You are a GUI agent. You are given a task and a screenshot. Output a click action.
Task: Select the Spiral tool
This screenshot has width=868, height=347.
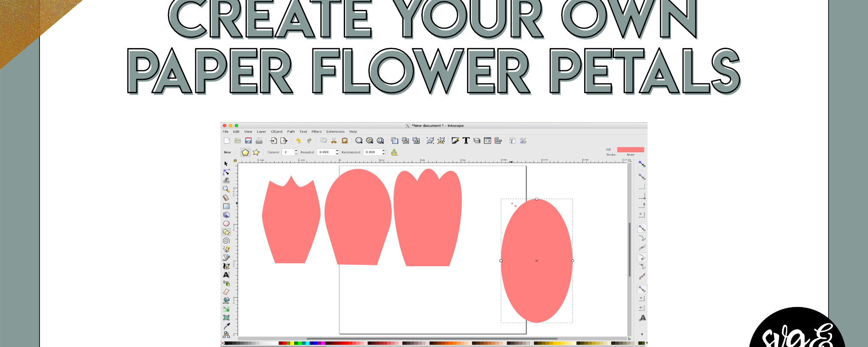(x=226, y=241)
